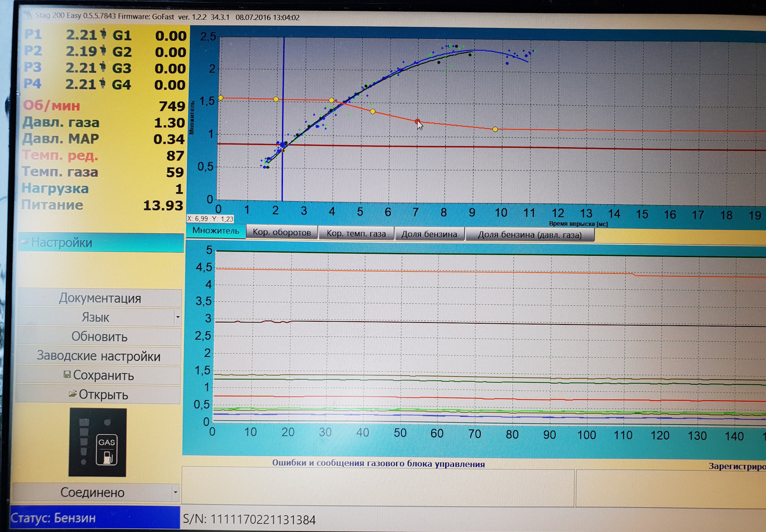Viewport: 766px width, 532px height.
Task: Open the Кор. темп. газа tab
Action: point(356,233)
